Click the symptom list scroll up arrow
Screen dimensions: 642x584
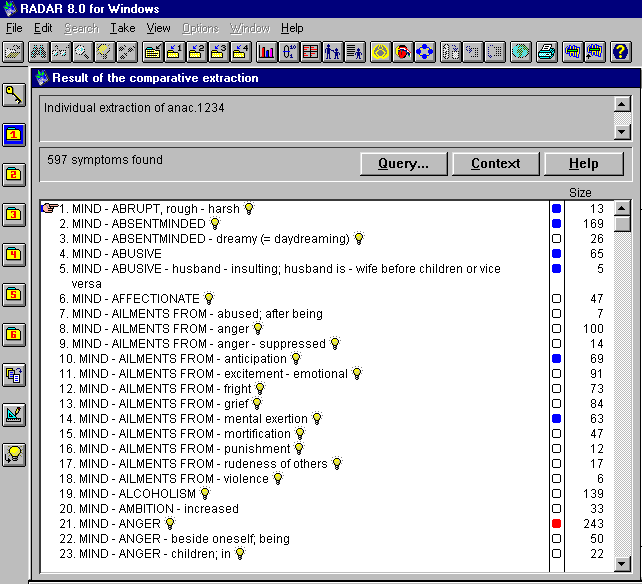tap(622, 209)
